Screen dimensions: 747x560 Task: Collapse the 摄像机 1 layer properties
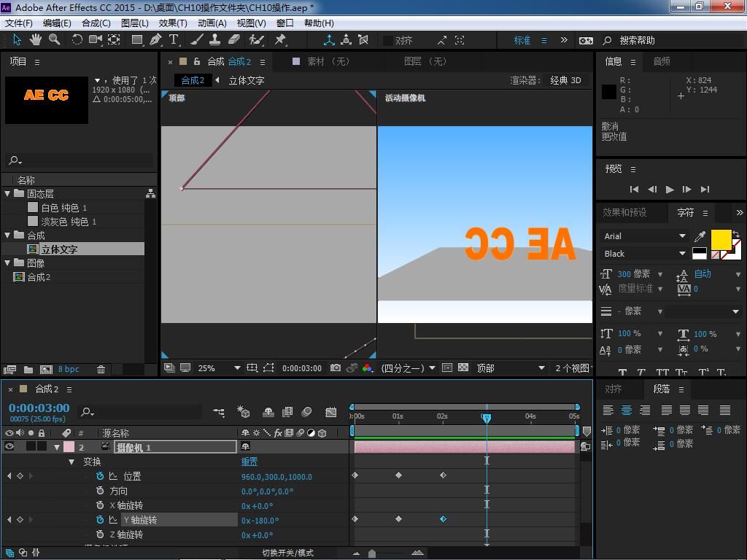tap(57, 447)
